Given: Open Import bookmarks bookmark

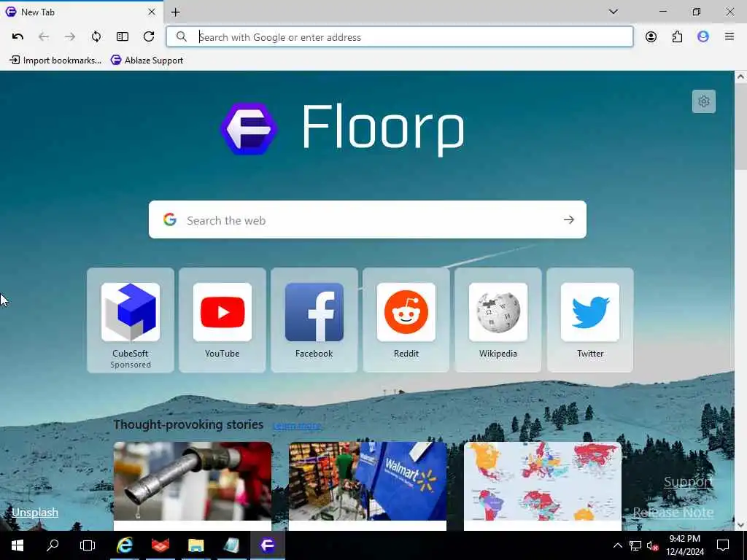Looking at the screenshot, I should 55,61.
